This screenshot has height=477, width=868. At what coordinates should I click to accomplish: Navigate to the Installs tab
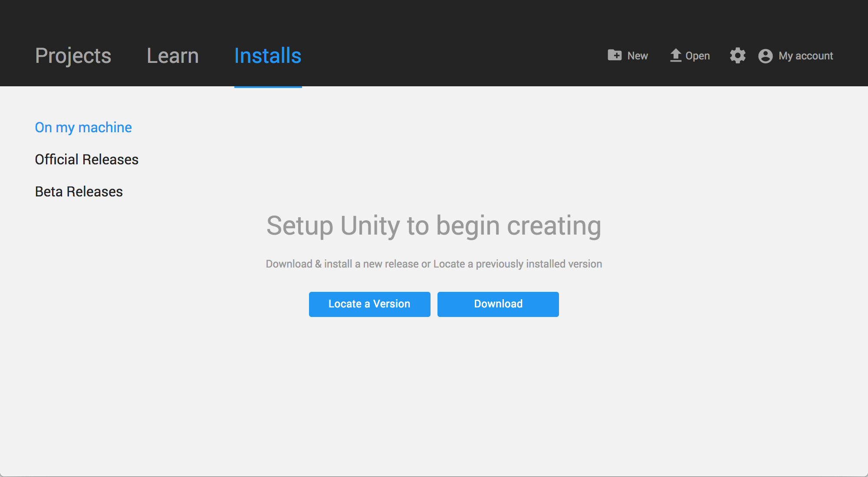tap(267, 56)
